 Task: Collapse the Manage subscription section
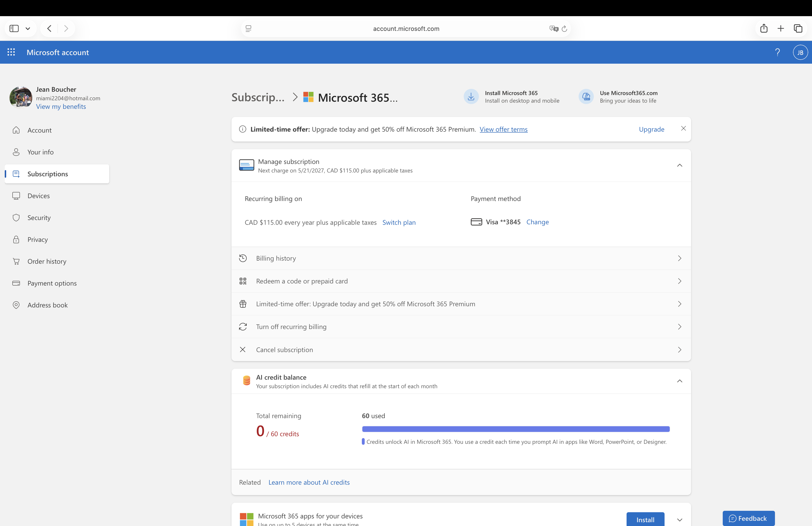[680, 165]
